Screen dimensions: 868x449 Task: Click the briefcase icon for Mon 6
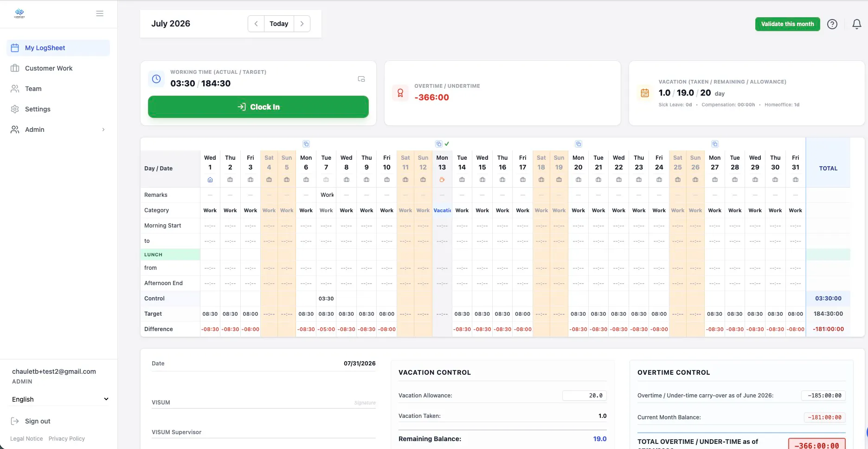[306, 180]
